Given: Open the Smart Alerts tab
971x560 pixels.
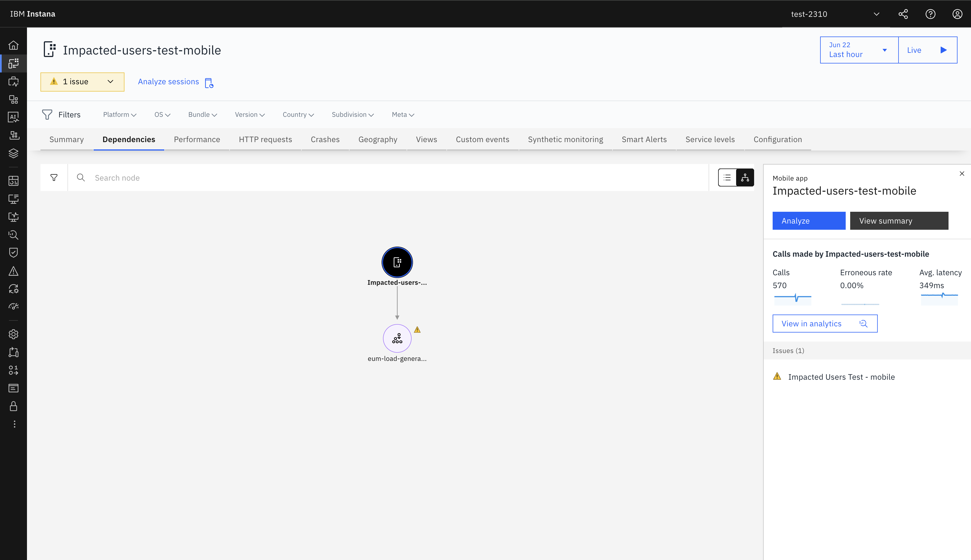Looking at the screenshot, I should [x=645, y=140].
